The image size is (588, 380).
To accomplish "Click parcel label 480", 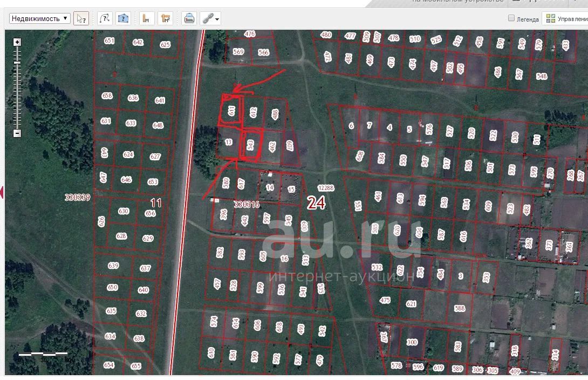I will tap(326, 35).
